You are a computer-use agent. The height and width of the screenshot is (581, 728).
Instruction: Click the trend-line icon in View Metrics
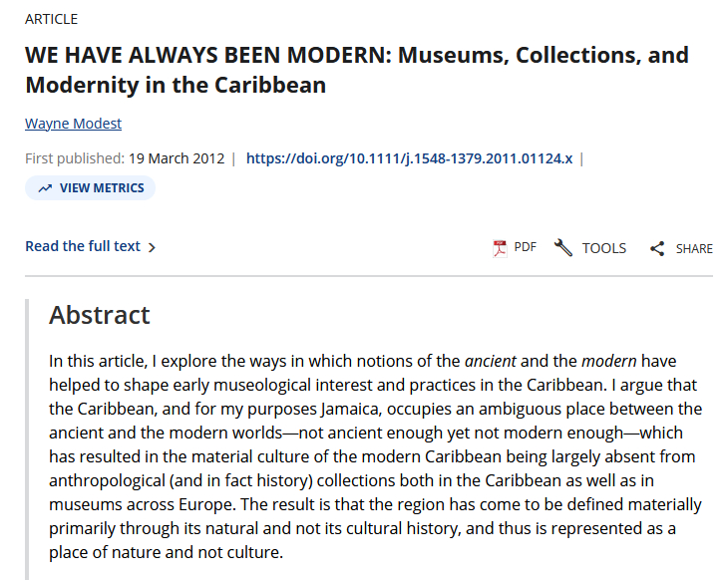[x=45, y=188]
